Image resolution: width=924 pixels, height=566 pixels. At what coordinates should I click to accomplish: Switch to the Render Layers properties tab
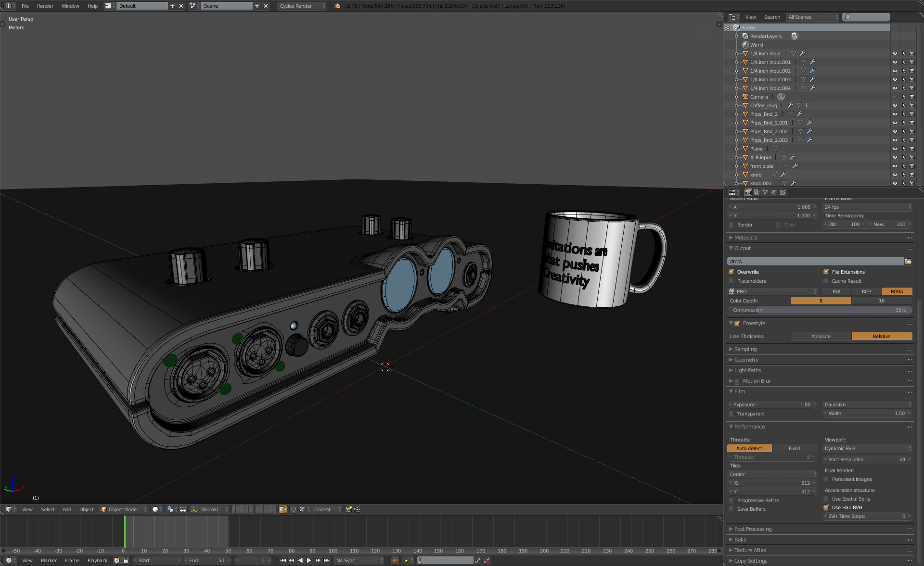(x=757, y=192)
